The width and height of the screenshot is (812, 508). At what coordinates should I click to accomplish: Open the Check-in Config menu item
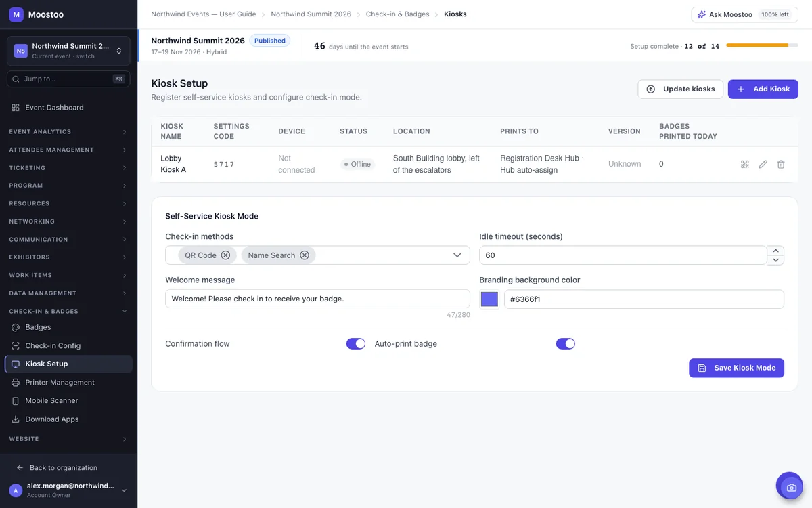click(68, 345)
